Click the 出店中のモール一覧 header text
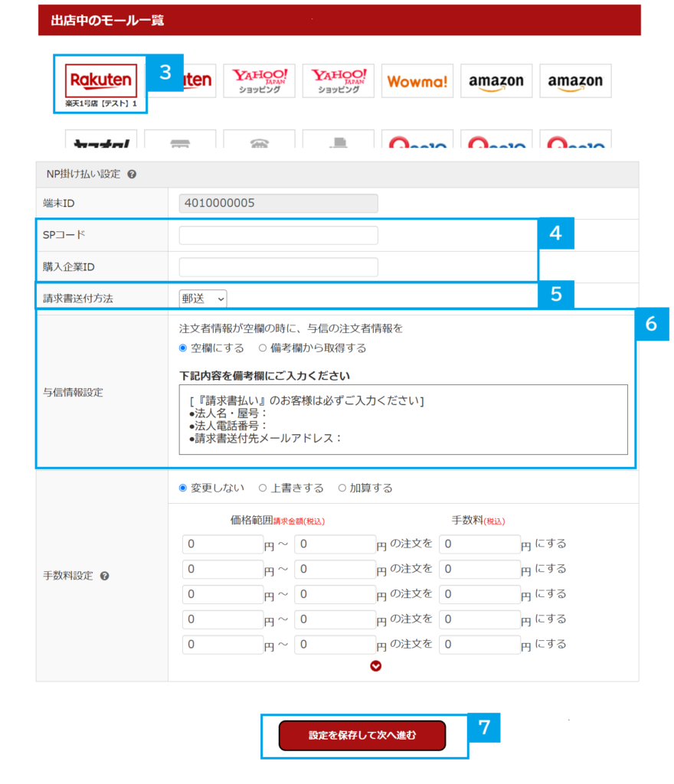 click(107, 21)
